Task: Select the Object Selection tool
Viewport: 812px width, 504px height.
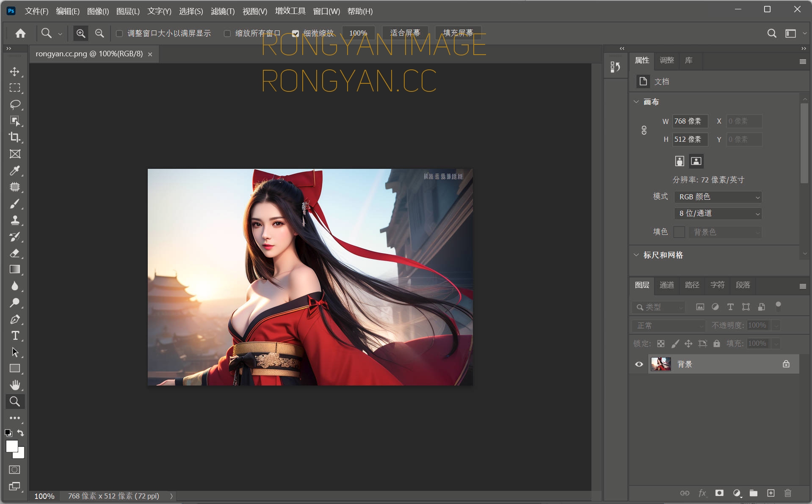Action: pos(15,121)
